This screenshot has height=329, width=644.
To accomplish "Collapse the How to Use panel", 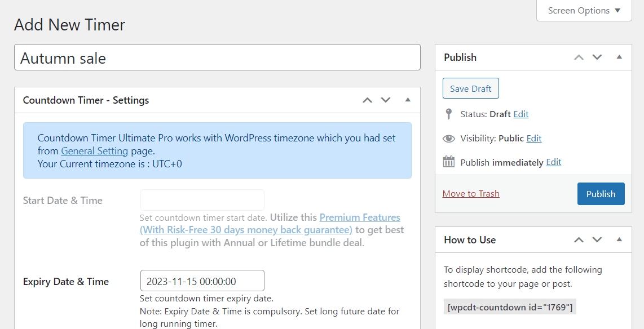I will (x=619, y=239).
